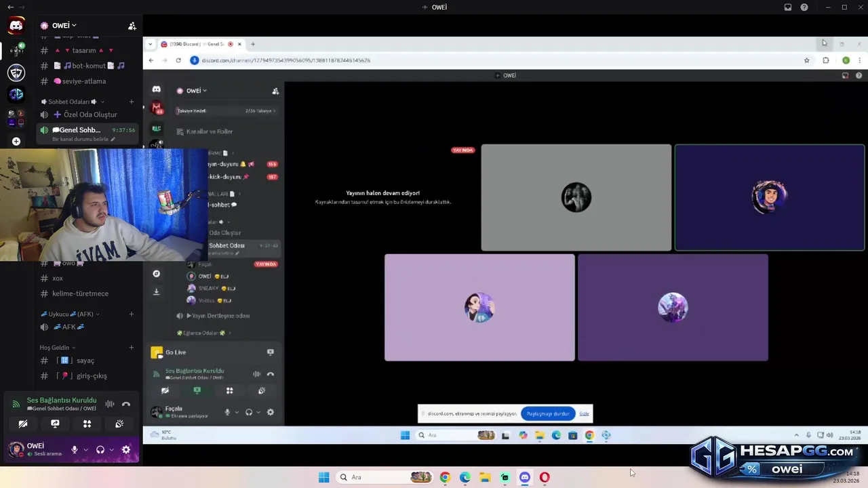Image resolution: width=868 pixels, height=488 pixels.
Task: Open OWEİ server name dropdown menu
Action: tap(64, 26)
